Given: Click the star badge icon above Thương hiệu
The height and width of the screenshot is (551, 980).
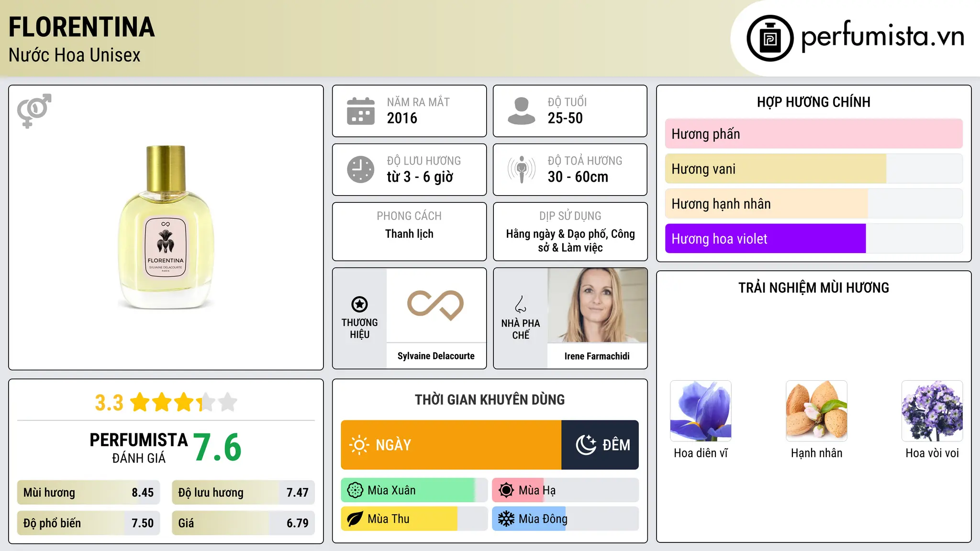Looking at the screenshot, I should point(359,304).
